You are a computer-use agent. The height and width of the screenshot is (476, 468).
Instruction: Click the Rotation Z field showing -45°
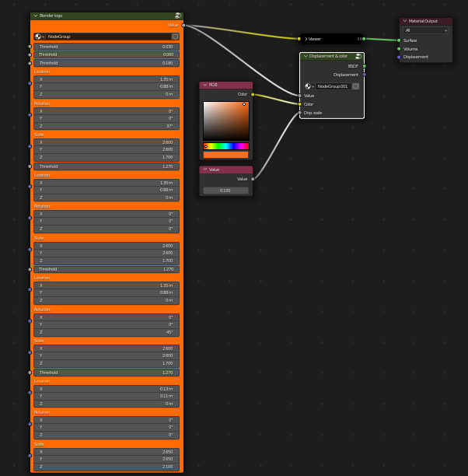pos(107,332)
